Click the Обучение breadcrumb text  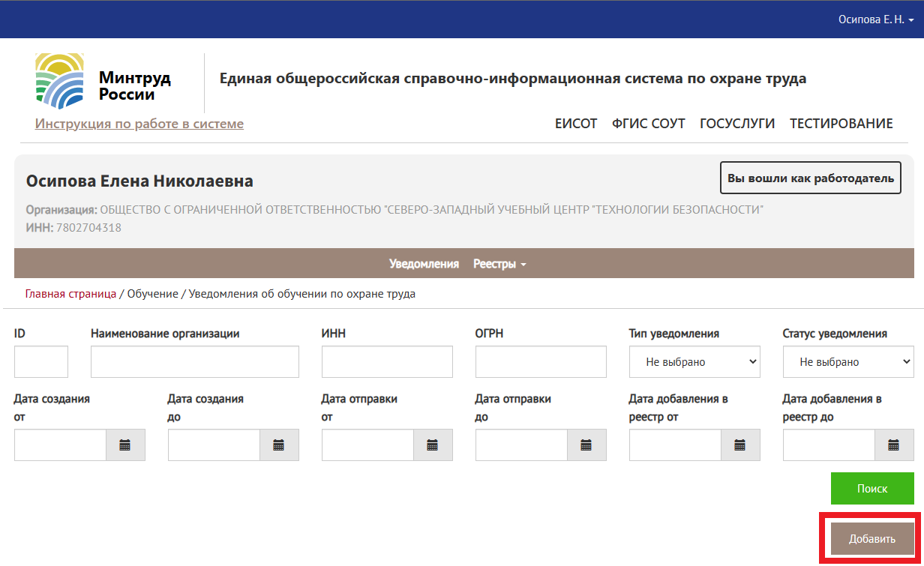coord(152,294)
